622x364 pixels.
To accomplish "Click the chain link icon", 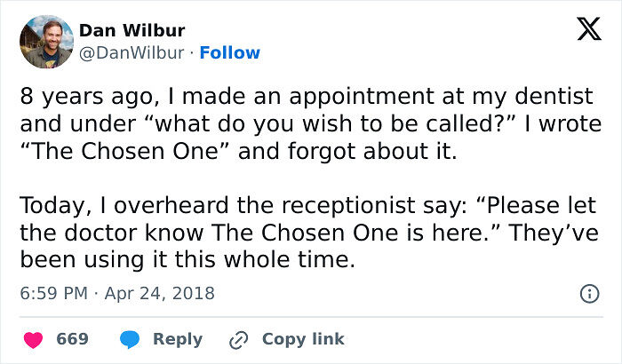I will click(x=238, y=339).
